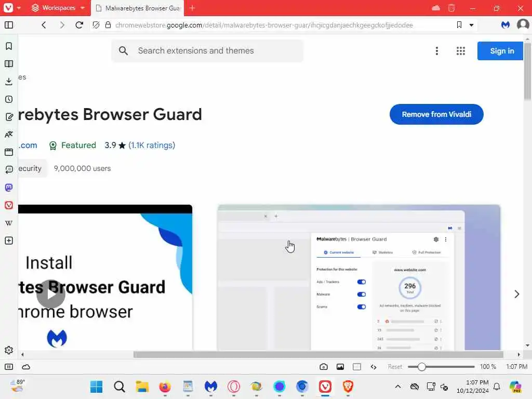Toggle tab tiling icon
The height and width of the screenshot is (399, 532).
click(x=357, y=367)
